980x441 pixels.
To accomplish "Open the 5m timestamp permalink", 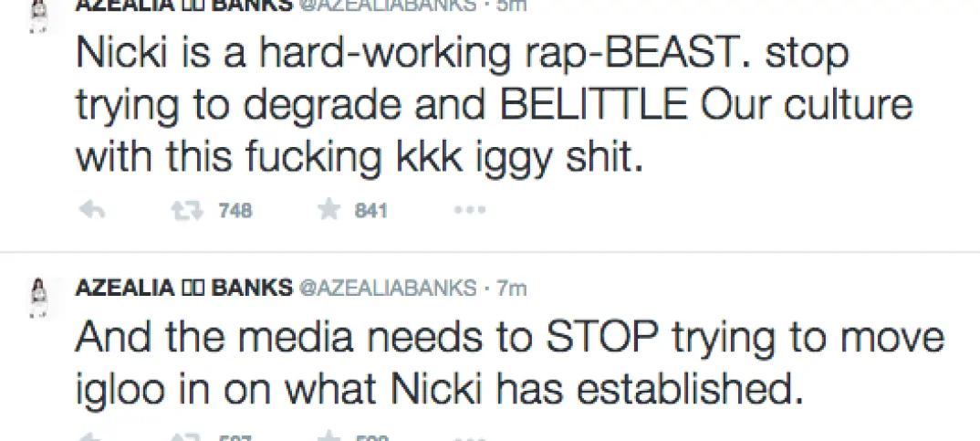I will [x=512, y=5].
